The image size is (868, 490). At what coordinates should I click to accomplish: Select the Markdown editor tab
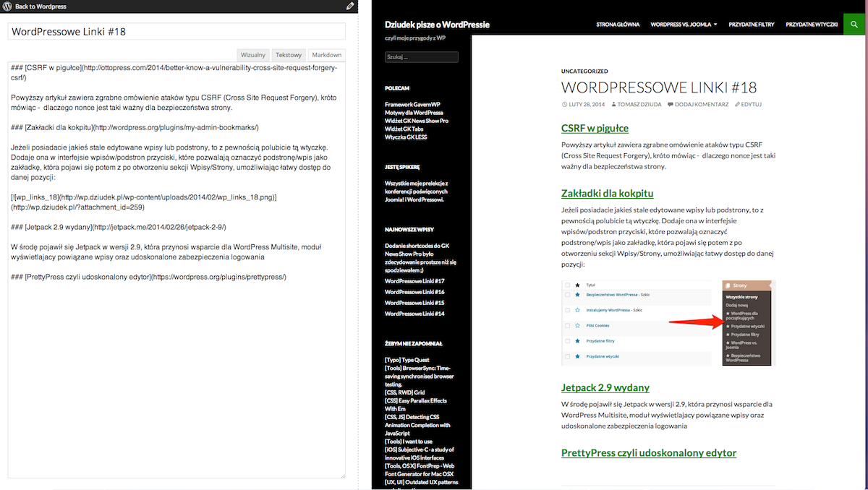(x=326, y=55)
